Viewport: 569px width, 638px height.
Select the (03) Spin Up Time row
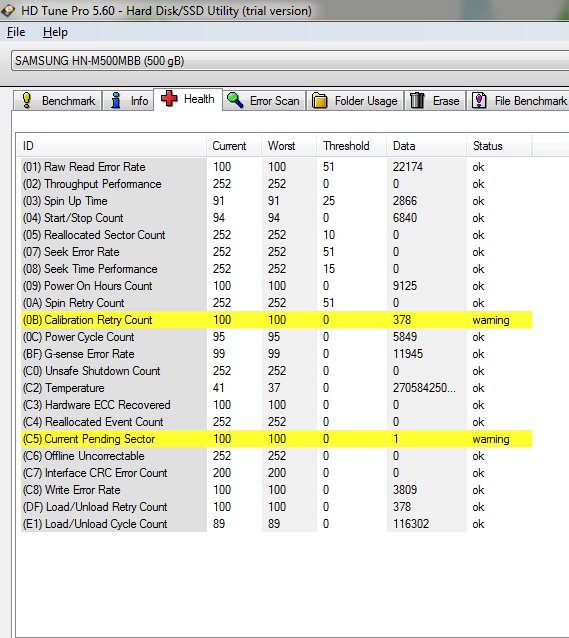click(x=276, y=201)
